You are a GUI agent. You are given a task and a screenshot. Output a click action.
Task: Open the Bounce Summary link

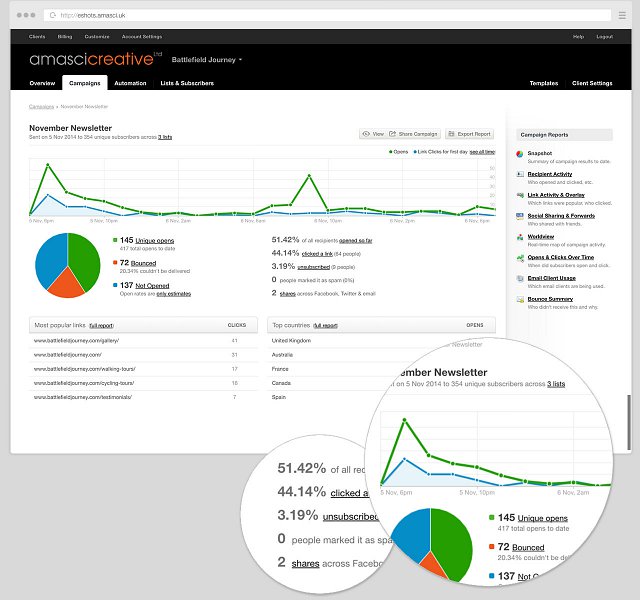(550, 299)
